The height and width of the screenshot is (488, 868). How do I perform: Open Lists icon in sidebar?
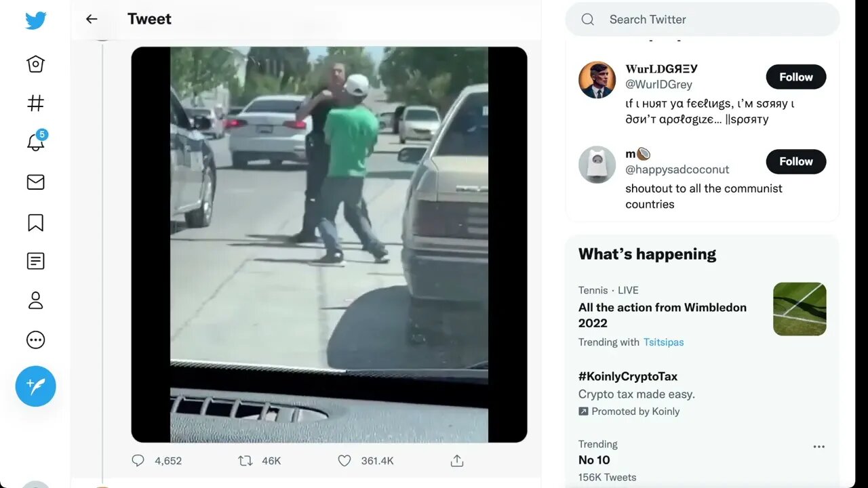coord(35,261)
